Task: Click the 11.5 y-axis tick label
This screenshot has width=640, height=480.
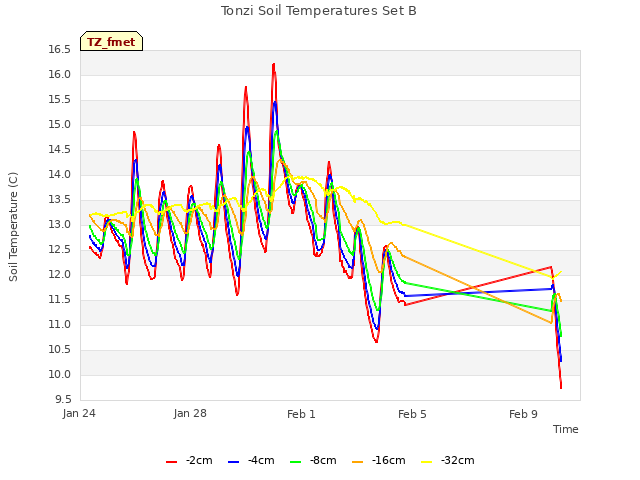Action: pyautogui.click(x=60, y=300)
